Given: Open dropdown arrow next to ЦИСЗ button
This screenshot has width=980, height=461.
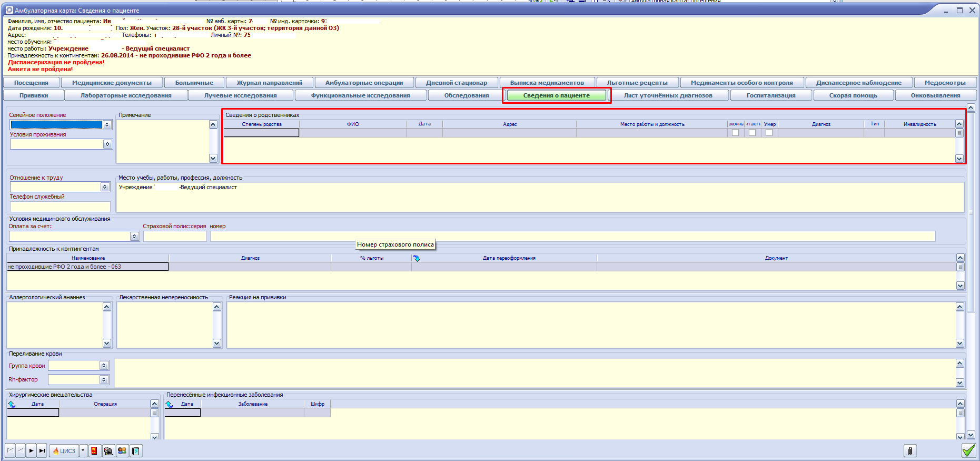Looking at the screenshot, I should click(83, 451).
